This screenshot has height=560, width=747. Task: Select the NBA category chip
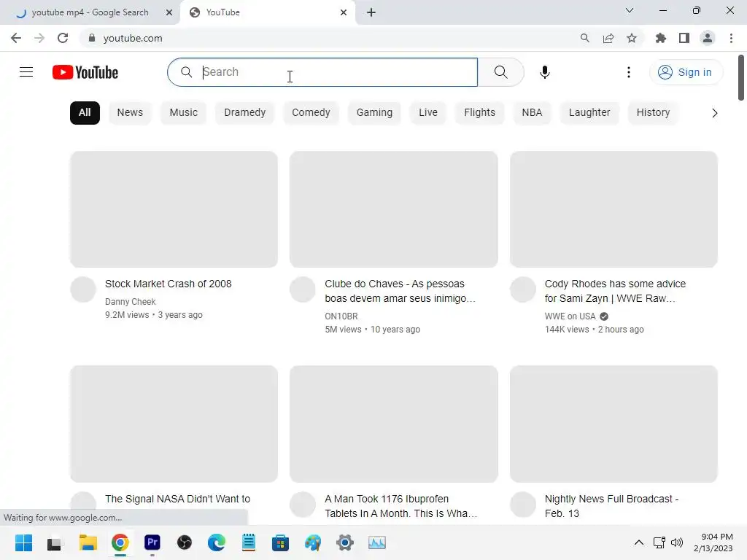coord(532,113)
